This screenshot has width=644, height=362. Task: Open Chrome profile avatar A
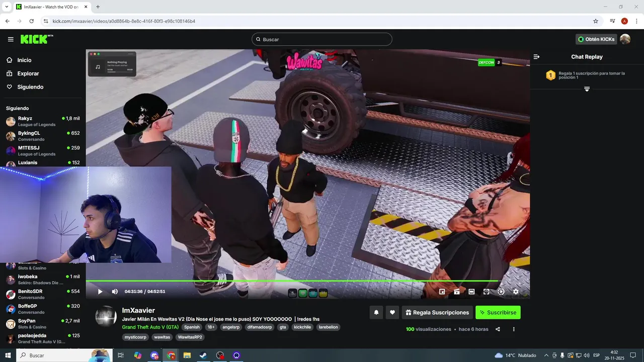[624, 21]
